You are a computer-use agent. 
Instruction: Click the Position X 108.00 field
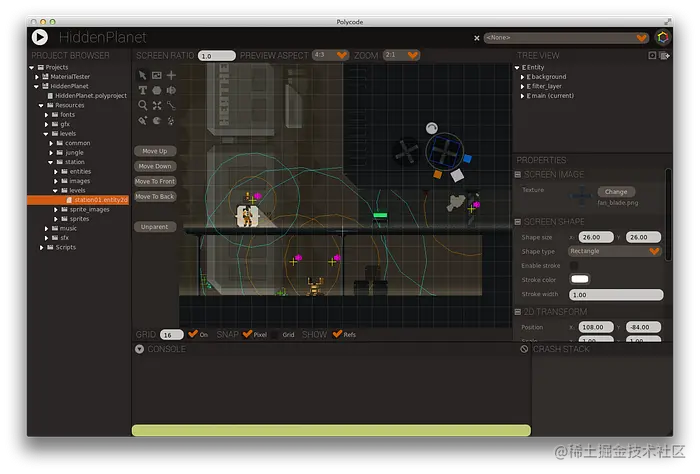(x=596, y=327)
